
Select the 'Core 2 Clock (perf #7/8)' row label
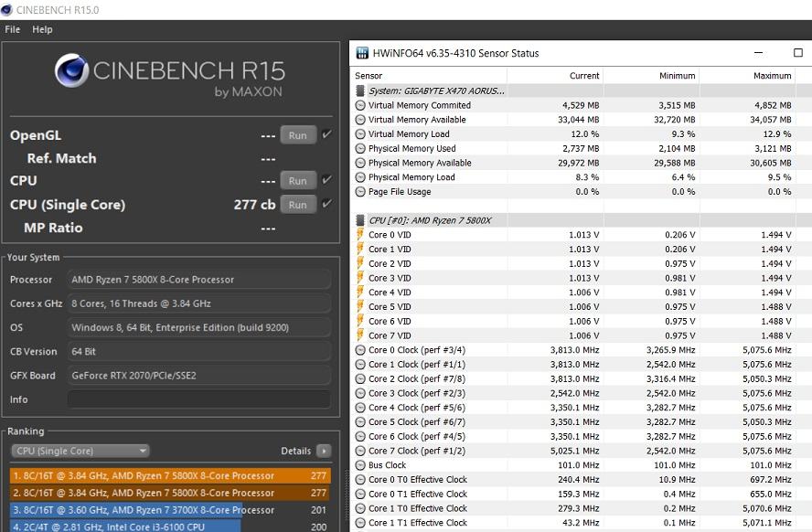click(417, 378)
